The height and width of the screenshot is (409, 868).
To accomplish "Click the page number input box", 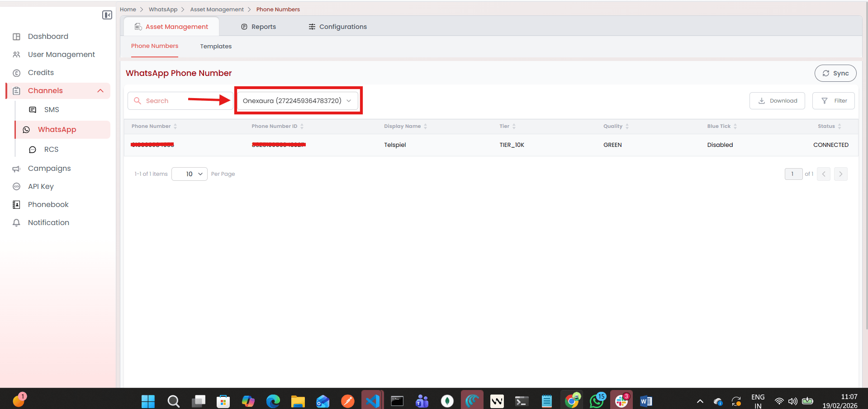I will 793,174.
